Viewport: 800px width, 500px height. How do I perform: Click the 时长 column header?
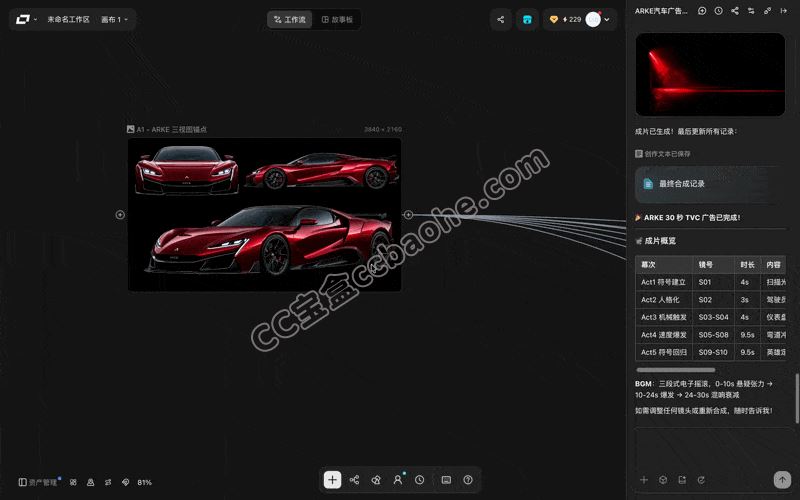pyautogui.click(x=747, y=265)
